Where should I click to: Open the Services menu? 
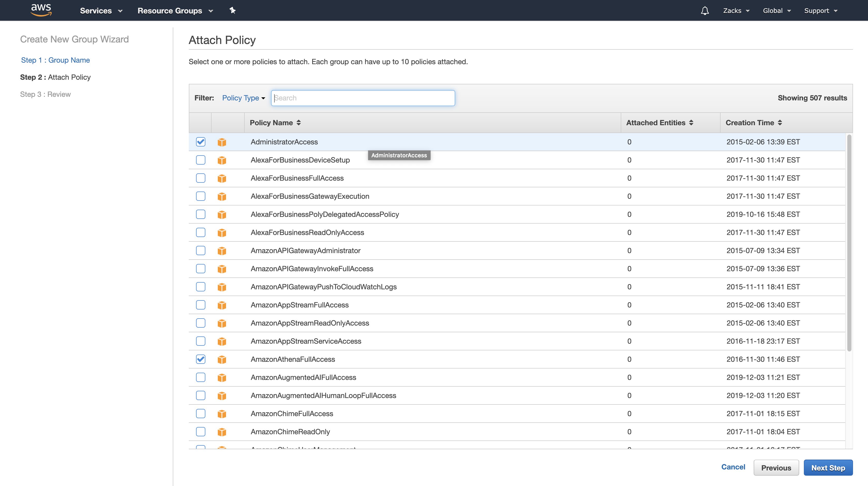tap(101, 11)
